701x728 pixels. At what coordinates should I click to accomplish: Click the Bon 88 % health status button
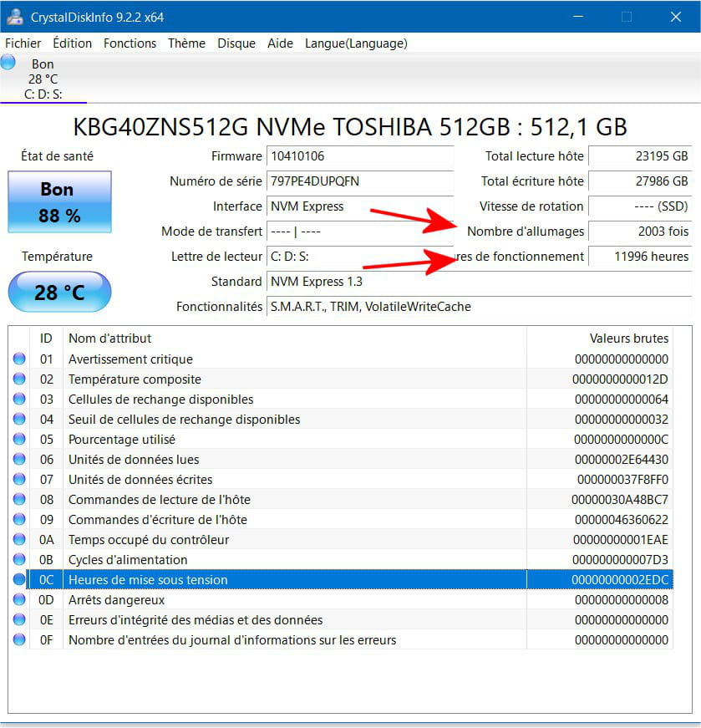coord(59,202)
